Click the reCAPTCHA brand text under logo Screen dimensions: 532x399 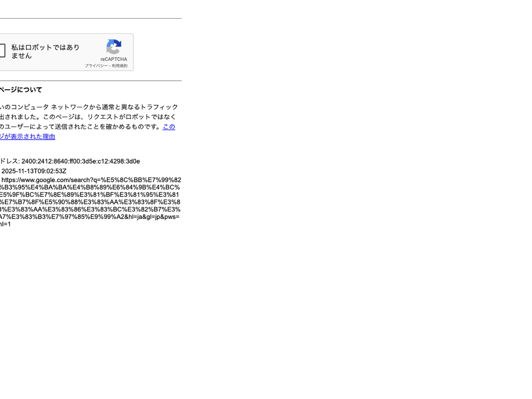click(x=113, y=59)
